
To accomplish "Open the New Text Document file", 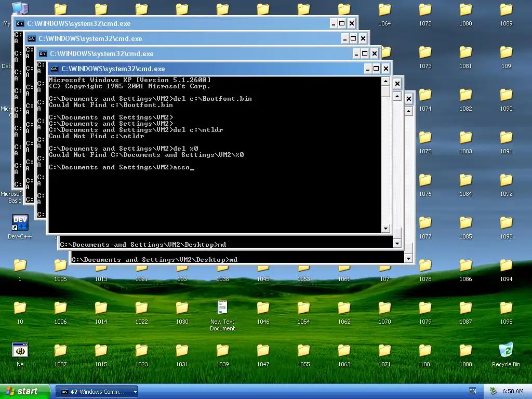I will [222, 308].
